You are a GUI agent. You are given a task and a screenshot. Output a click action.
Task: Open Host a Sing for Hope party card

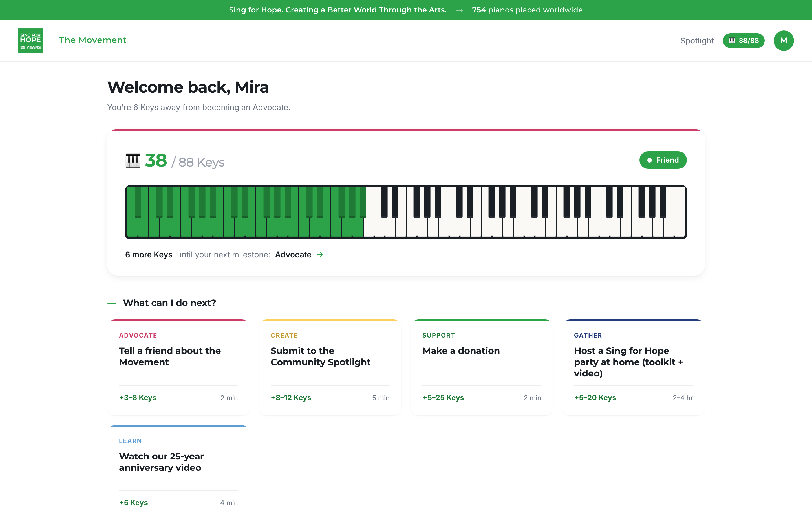634,367
